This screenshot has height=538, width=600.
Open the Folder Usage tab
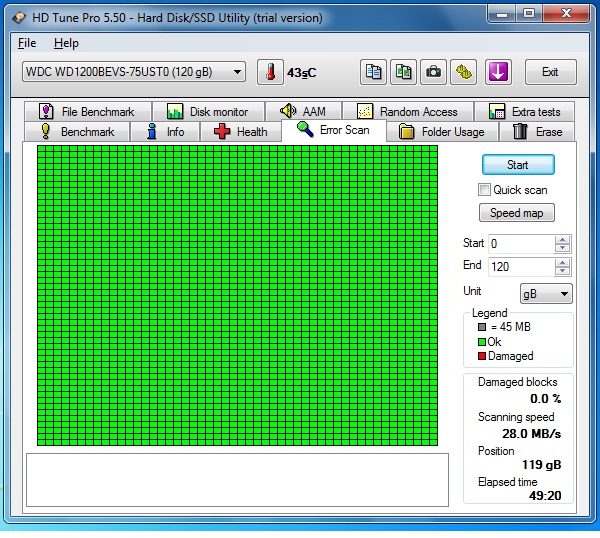point(442,132)
